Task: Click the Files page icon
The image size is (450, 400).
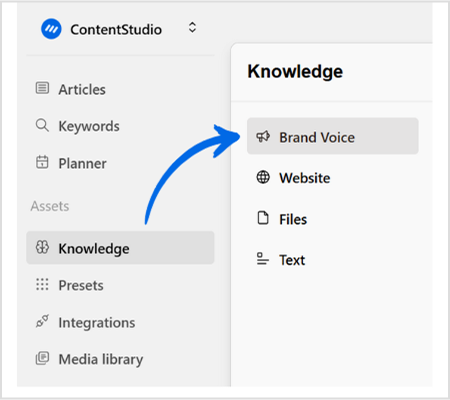Action: 263,218
